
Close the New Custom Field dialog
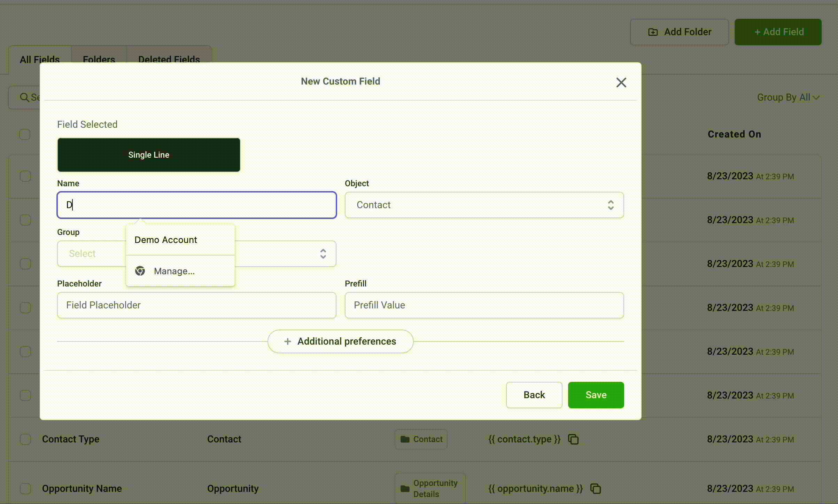tap(621, 82)
